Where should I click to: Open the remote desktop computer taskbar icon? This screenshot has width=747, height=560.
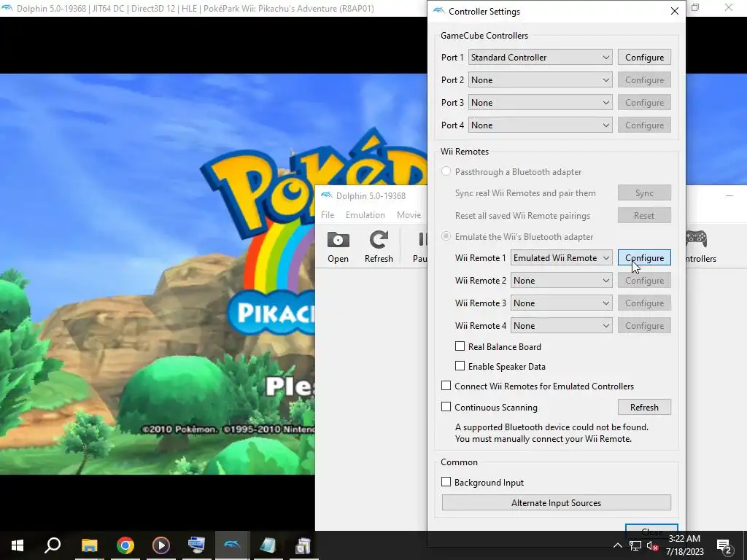[196, 545]
